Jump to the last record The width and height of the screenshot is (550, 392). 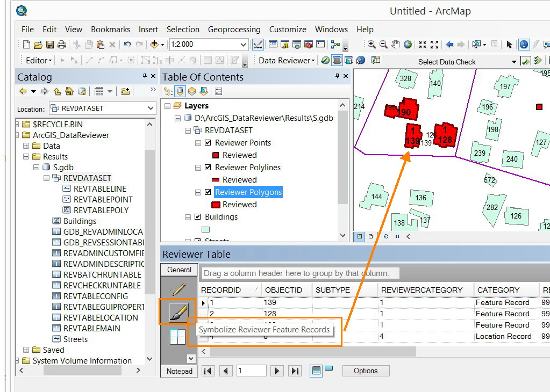click(x=295, y=371)
